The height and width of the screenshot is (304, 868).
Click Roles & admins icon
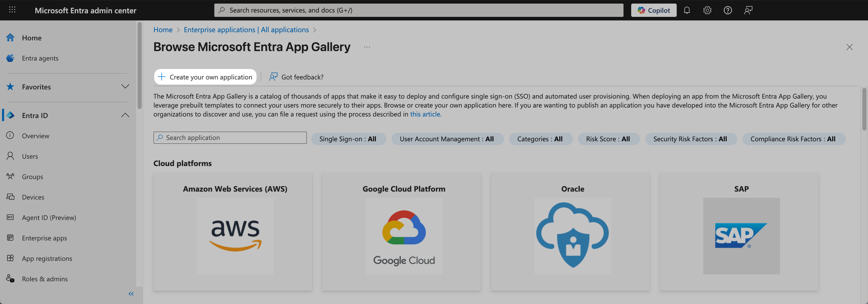tap(10, 278)
